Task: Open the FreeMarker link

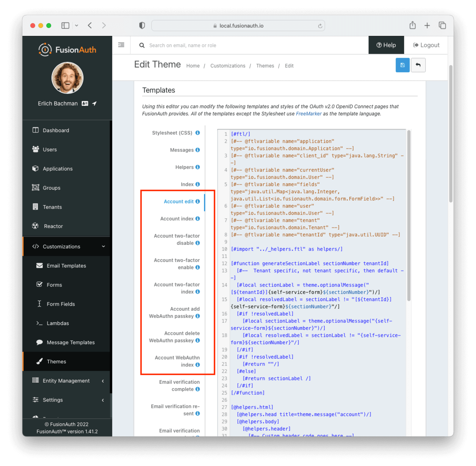Action: point(309,114)
